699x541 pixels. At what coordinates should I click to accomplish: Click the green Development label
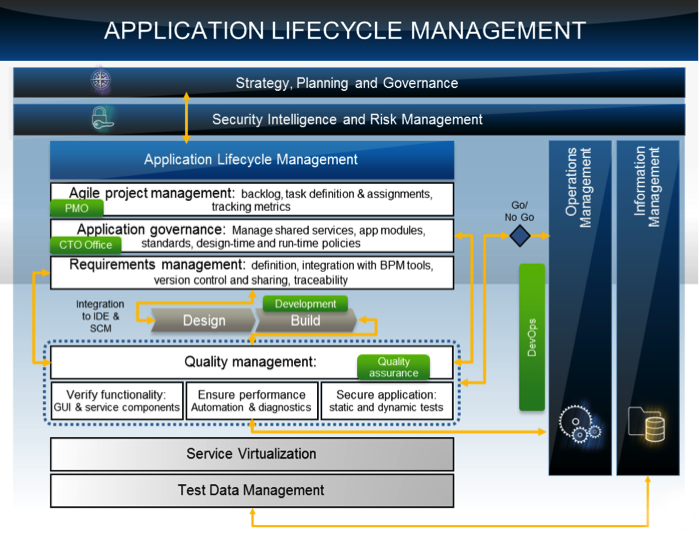(x=305, y=304)
